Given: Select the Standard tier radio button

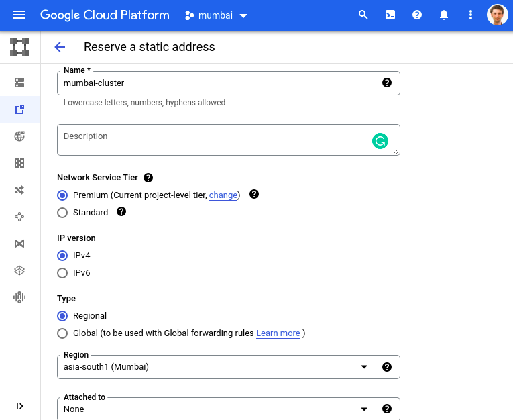Looking at the screenshot, I should 62,213.
